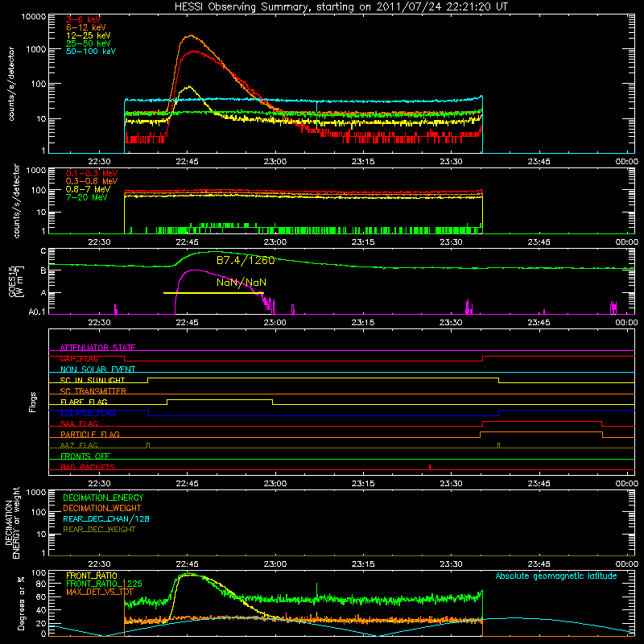Viewport: 644px width, 644px height.
Task: Click the Flags vertical axis title
Action: (x=33, y=402)
